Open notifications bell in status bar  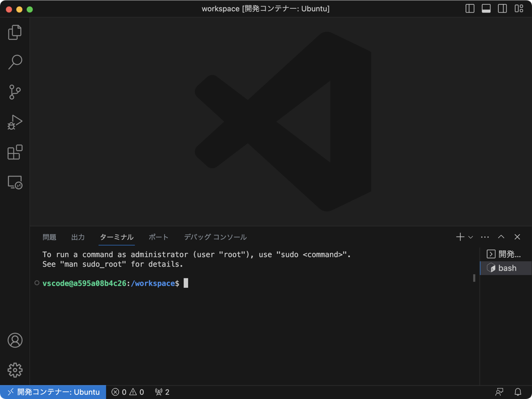[x=518, y=392]
